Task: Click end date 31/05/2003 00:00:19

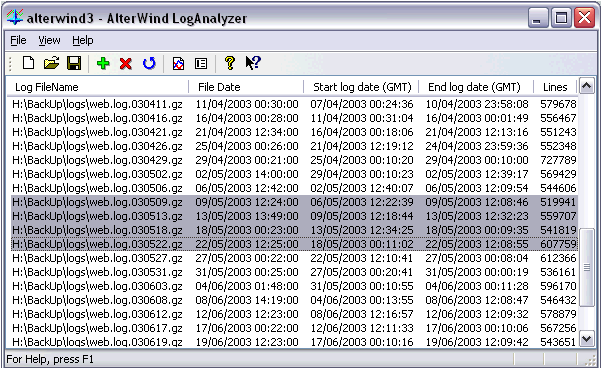Action: tap(477, 272)
